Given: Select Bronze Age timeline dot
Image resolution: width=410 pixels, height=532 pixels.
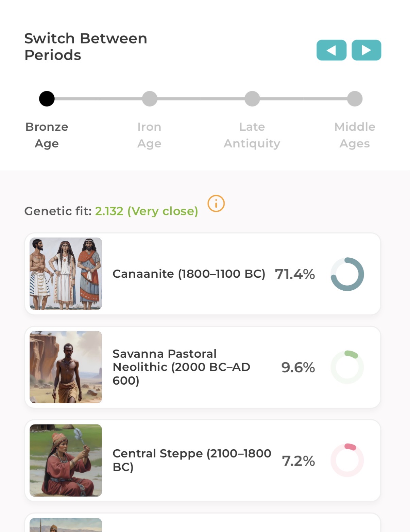Looking at the screenshot, I should (x=47, y=99).
